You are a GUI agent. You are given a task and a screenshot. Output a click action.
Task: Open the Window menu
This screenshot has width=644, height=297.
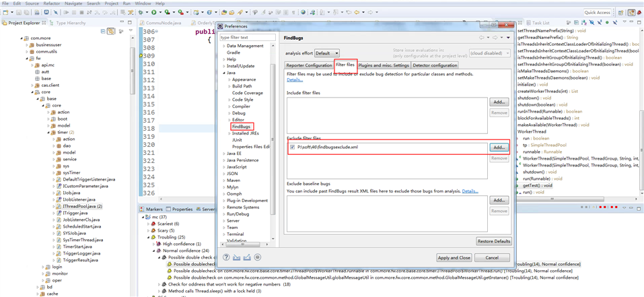(143, 3)
